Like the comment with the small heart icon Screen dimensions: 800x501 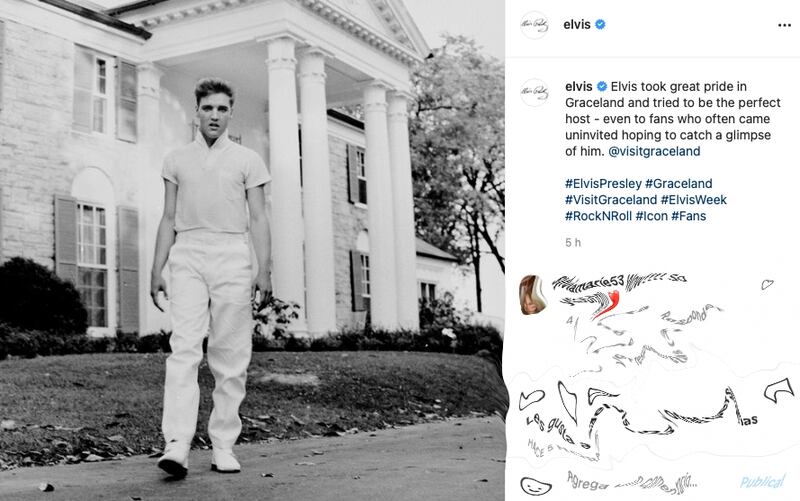coord(767,284)
